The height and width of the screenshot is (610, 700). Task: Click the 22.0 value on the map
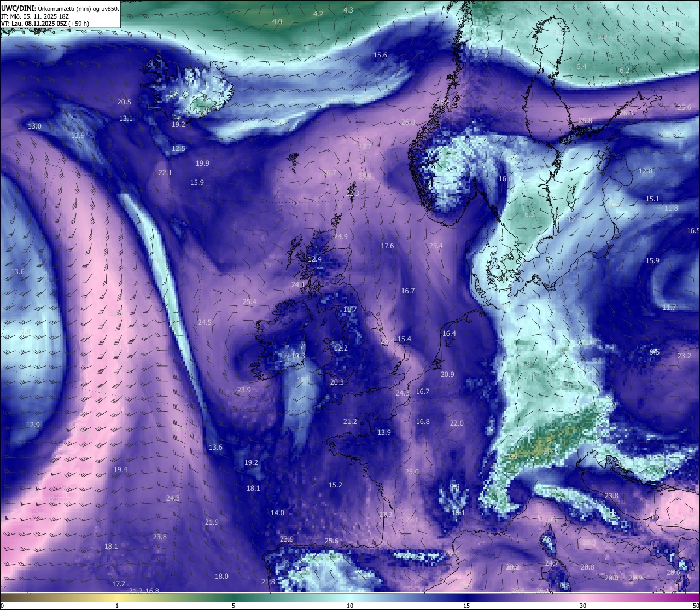click(457, 423)
